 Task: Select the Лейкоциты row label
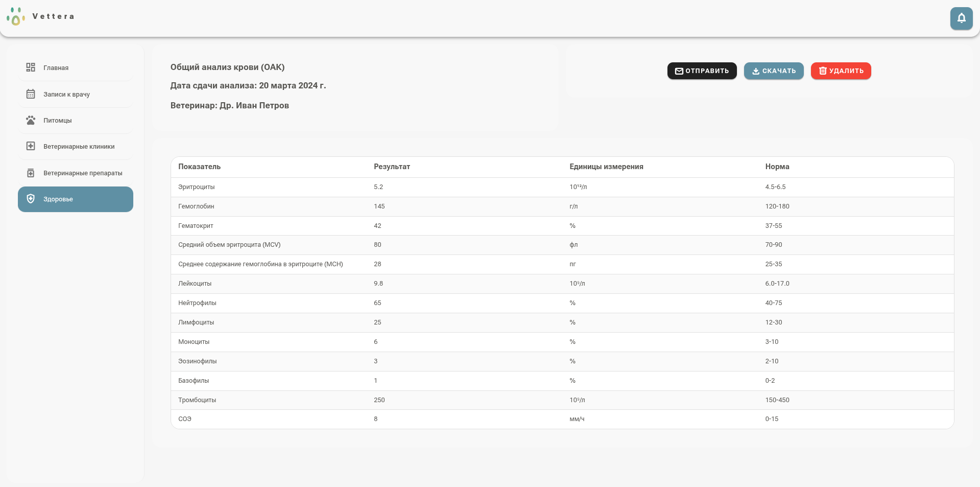point(195,284)
